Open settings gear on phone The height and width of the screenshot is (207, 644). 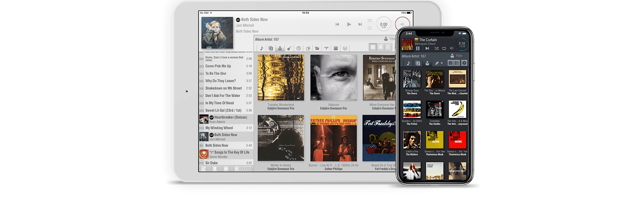pos(464,63)
